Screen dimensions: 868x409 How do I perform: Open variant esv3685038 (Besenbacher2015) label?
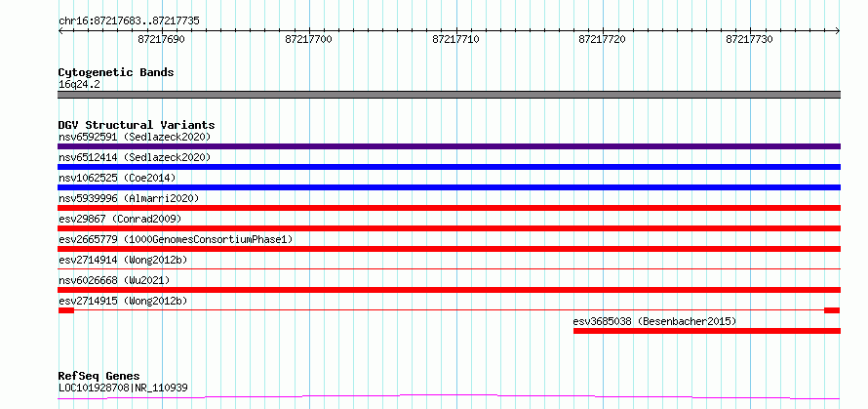coord(654,321)
